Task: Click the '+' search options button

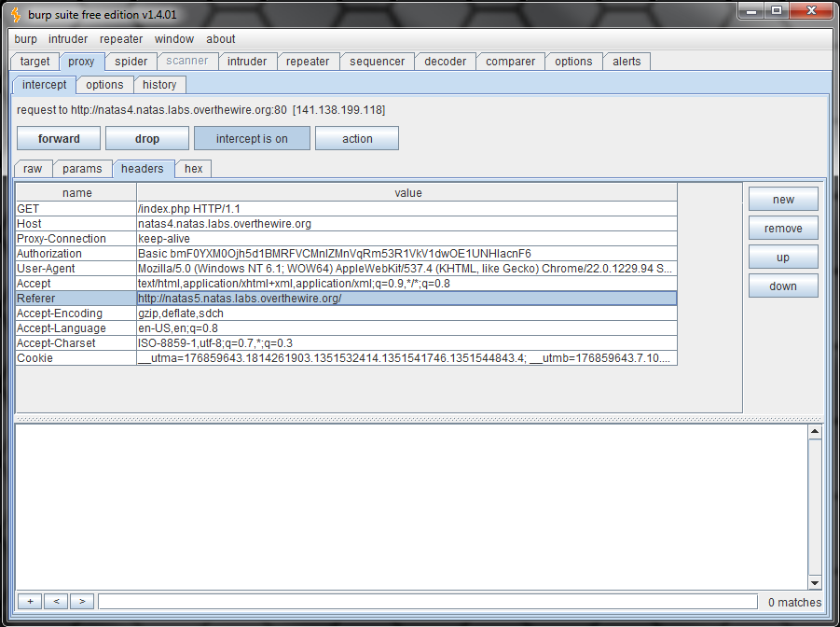Action: 30,601
